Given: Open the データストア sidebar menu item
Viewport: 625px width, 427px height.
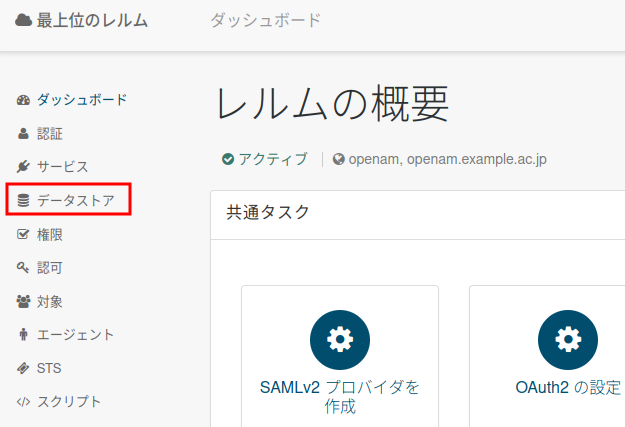Looking at the screenshot, I should (75, 201).
